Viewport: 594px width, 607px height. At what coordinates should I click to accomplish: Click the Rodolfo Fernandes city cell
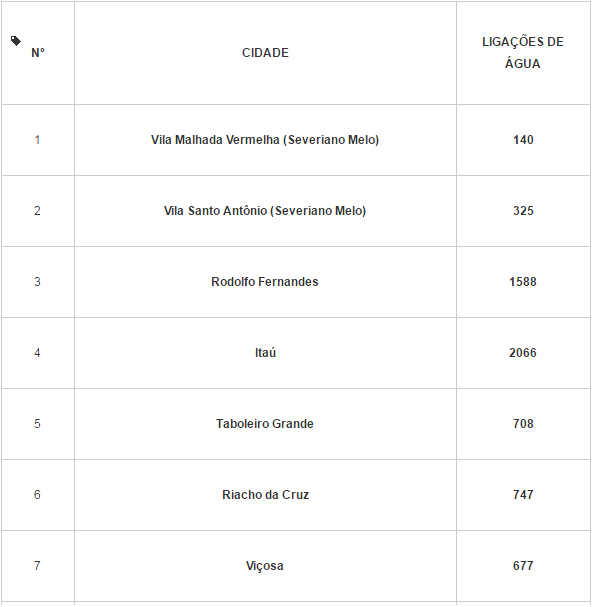tap(265, 282)
